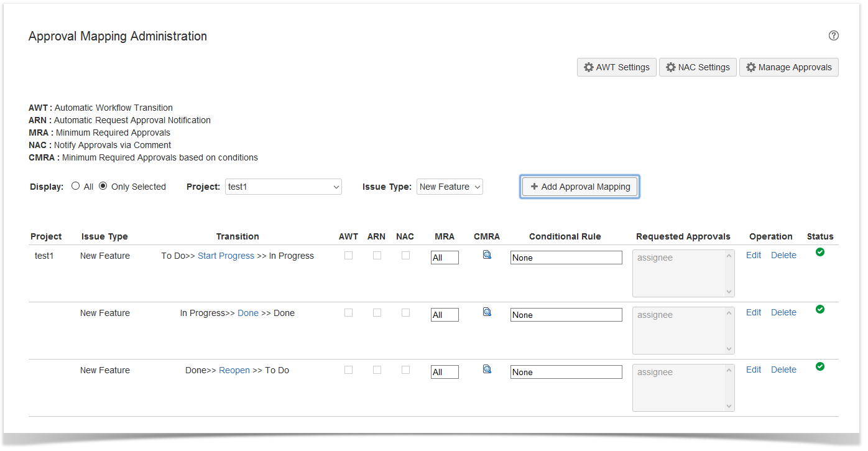Open the Start Progress transition link
This screenshot has height=451, width=868.
226,256
